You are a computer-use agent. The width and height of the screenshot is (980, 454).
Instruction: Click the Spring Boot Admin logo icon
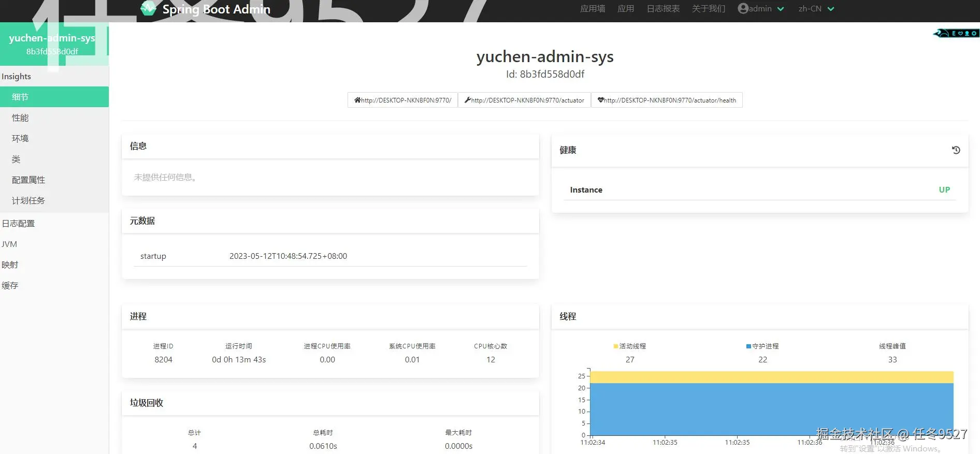click(148, 8)
